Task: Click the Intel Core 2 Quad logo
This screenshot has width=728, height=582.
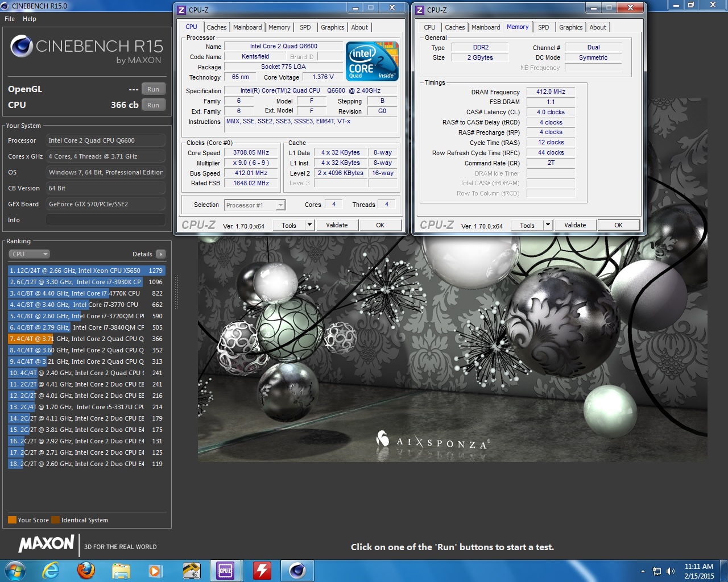Action: (373, 61)
